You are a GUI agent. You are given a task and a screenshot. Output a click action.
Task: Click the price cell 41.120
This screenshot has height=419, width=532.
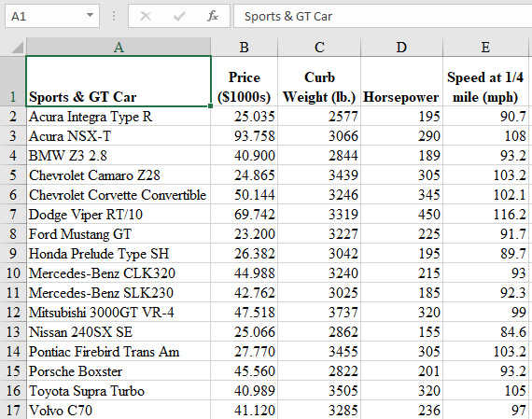click(244, 410)
